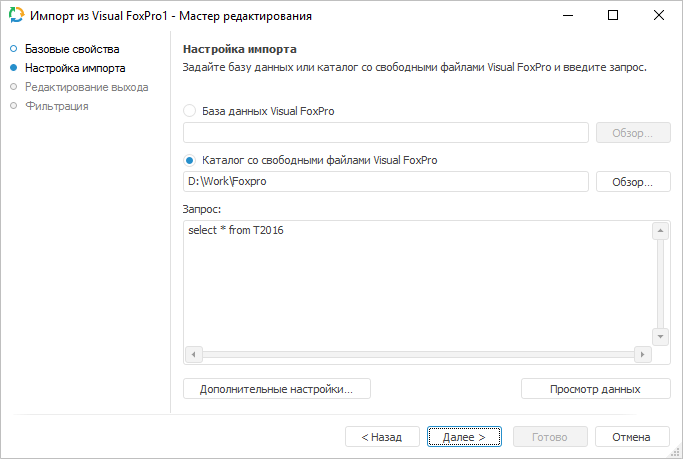
Task: Go to Настройка импорта wizard step
Action: (75, 68)
